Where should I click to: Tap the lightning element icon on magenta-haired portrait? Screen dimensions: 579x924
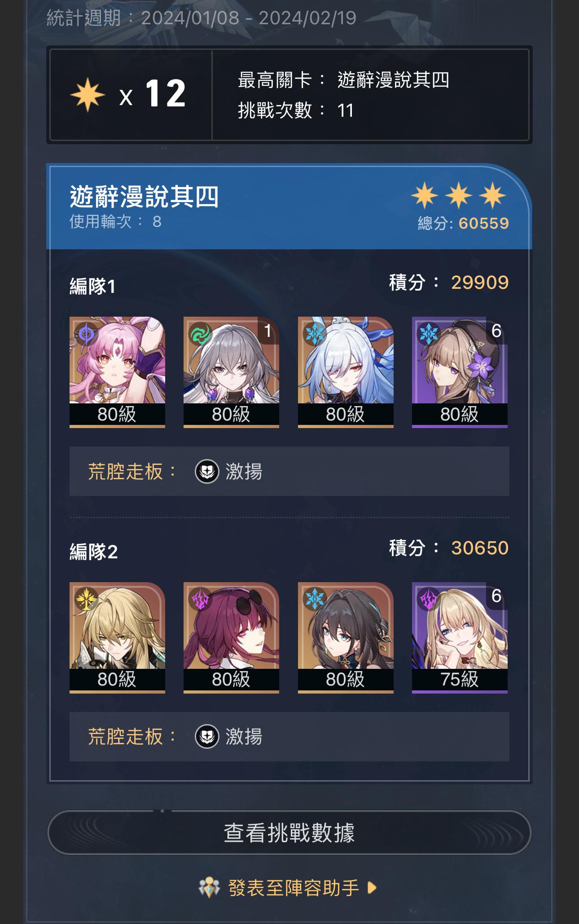tap(200, 599)
